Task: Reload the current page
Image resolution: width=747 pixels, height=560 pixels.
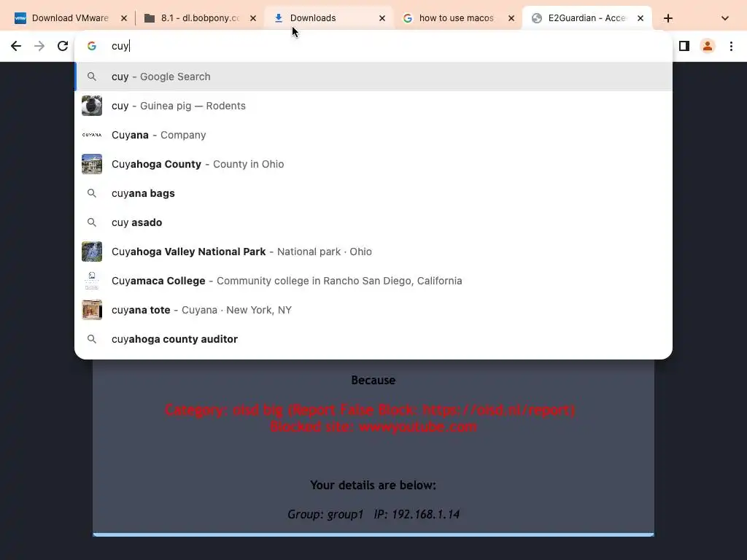Action: pos(63,46)
